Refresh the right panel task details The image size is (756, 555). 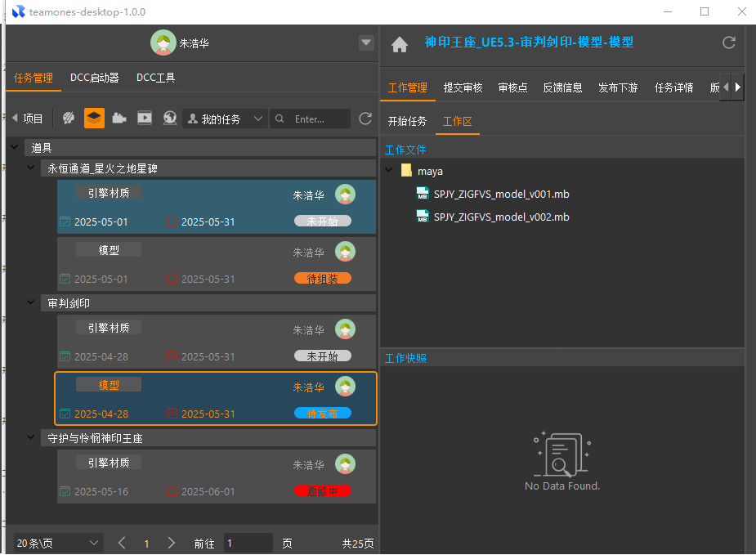(729, 43)
